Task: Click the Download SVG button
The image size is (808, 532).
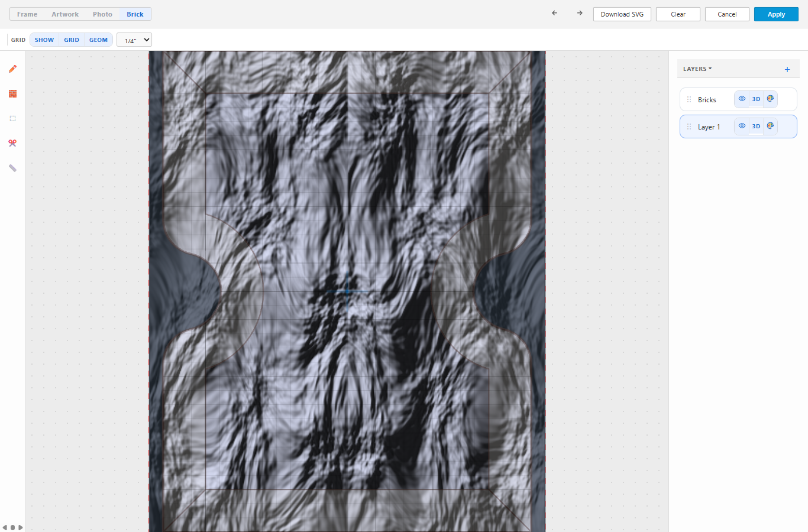Action: point(622,14)
